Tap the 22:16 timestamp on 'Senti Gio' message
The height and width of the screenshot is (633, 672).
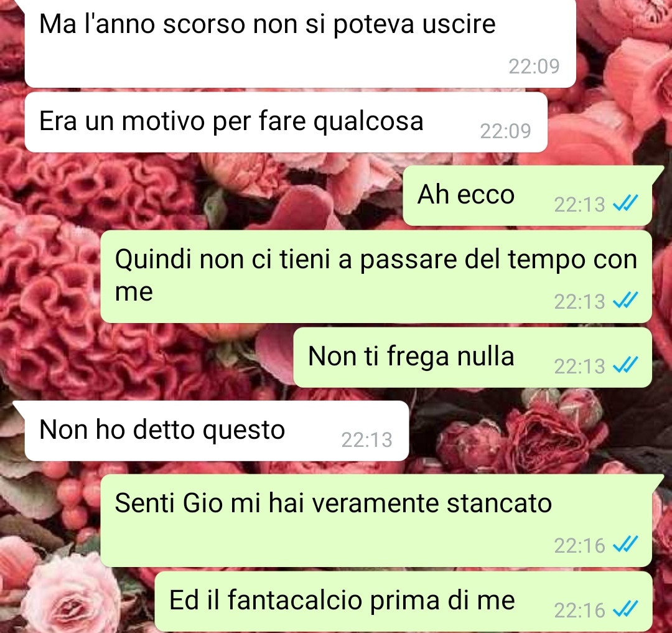point(579,546)
